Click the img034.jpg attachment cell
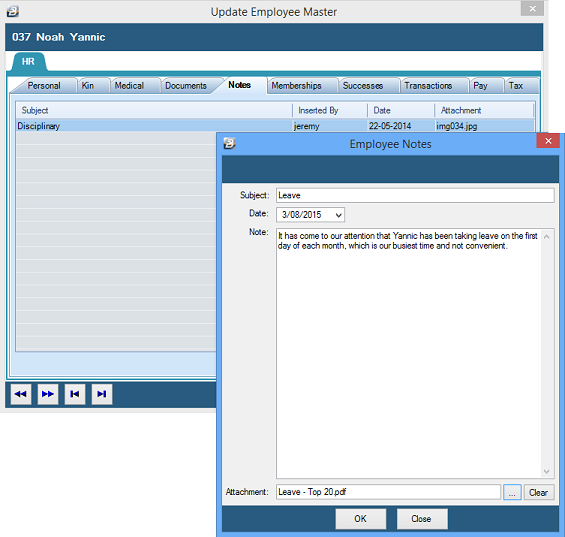Viewport: 565px width, 537px height. tap(484, 126)
